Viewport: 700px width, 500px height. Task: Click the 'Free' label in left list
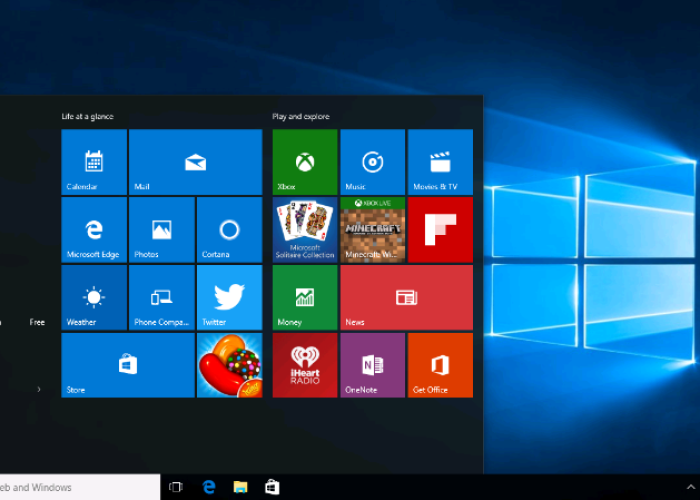(37, 322)
